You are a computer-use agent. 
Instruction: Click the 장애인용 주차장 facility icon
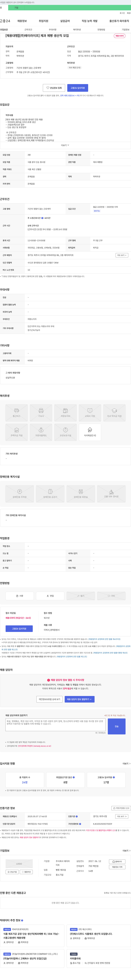click(x=20, y=494)
